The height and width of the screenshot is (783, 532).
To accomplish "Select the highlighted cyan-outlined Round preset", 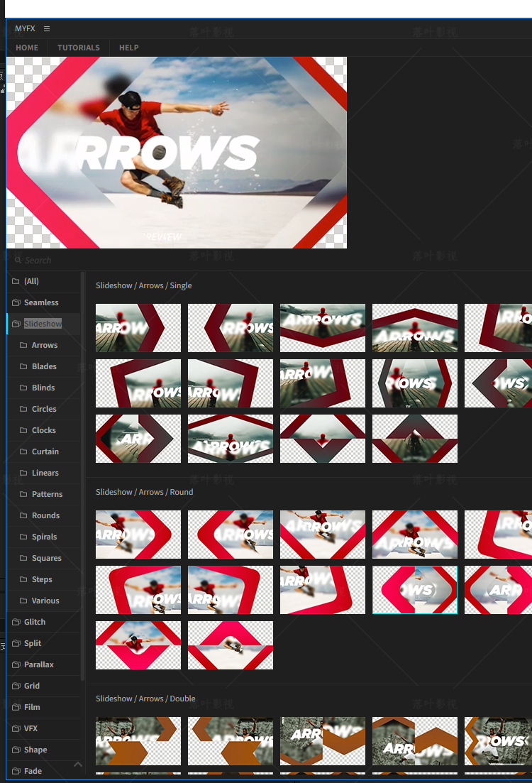I will pos(415,590).
